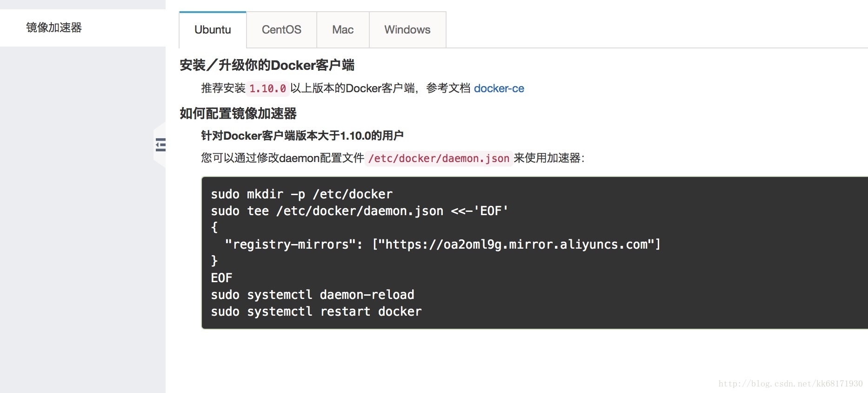
Task: Switch to the Ubuntu tab
Action: tap(213, 30)
